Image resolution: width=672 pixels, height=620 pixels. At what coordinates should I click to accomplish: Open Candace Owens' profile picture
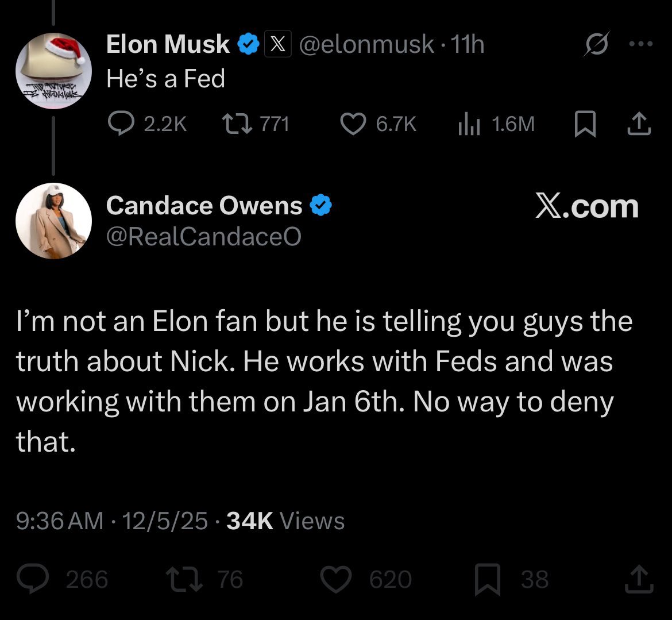53,221
